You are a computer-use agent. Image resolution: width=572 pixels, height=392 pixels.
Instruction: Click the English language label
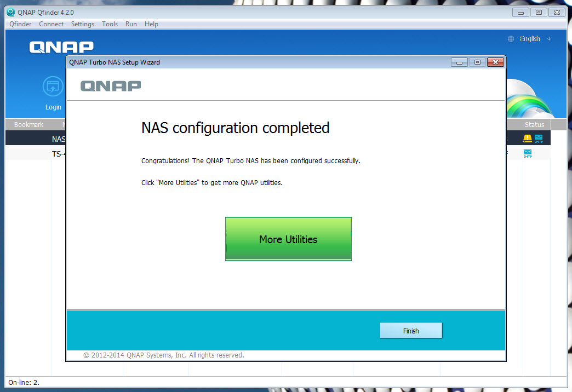[530, 39]
